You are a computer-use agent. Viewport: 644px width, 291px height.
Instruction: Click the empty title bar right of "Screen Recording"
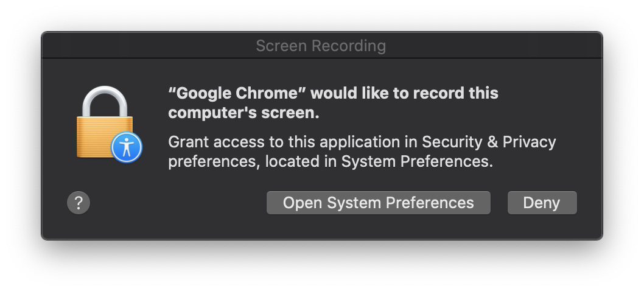click(x=493, y=46)
